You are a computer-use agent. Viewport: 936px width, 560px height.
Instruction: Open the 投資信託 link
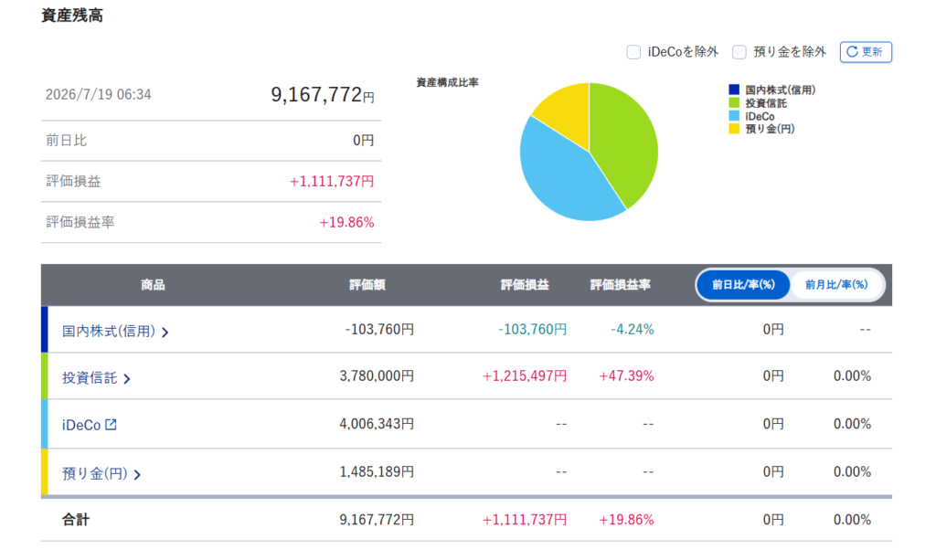pyautogui.click(x=90, y=377)
